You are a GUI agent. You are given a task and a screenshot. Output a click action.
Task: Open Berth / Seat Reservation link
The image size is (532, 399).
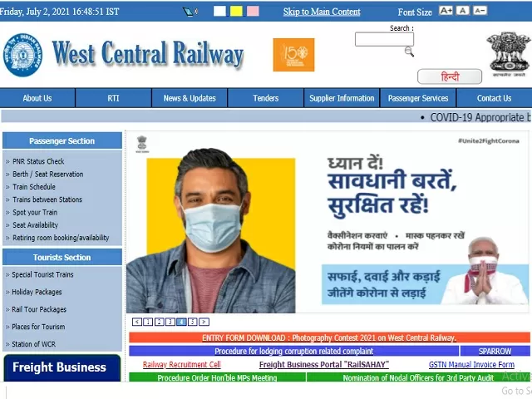point(48,174)
